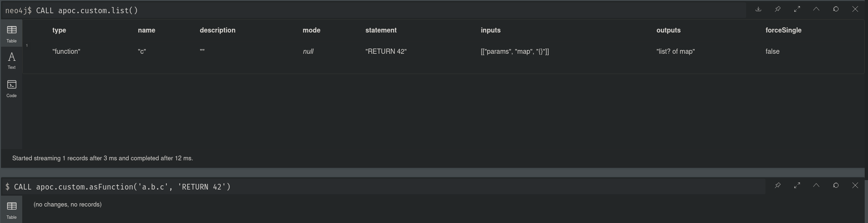Click the asFunction query command text
Screen dimensions: 868x223
point(122,187)
